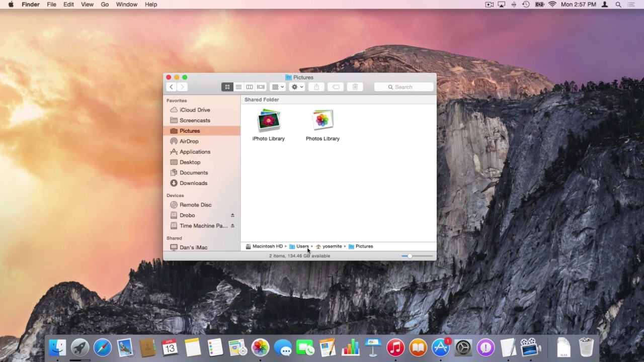Click Users in the path bar
This screenshot has width=644, height=362.
click(299, 246)
